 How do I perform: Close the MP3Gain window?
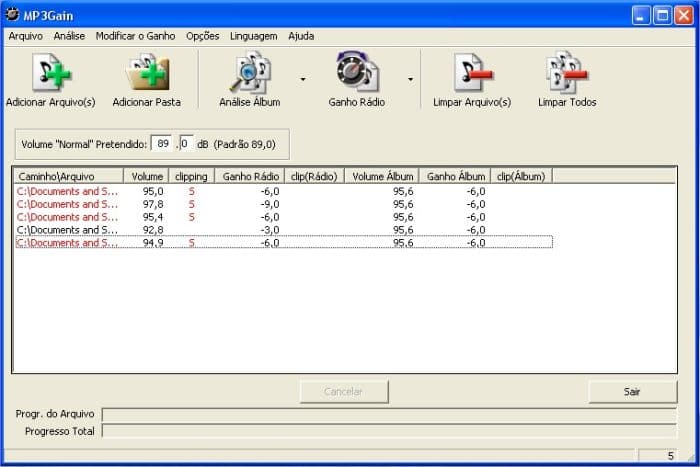(x=684, y=16)
